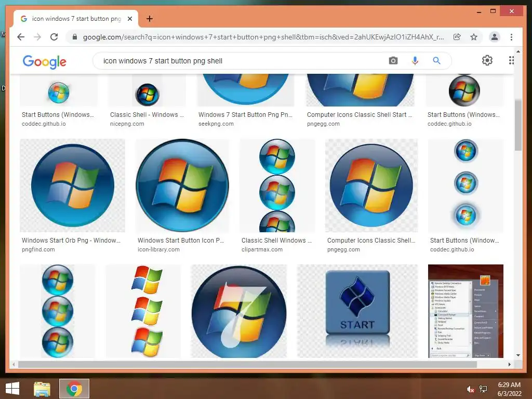Click 'Windows Start Button Icon P...' caption

[x=181, y=240]
